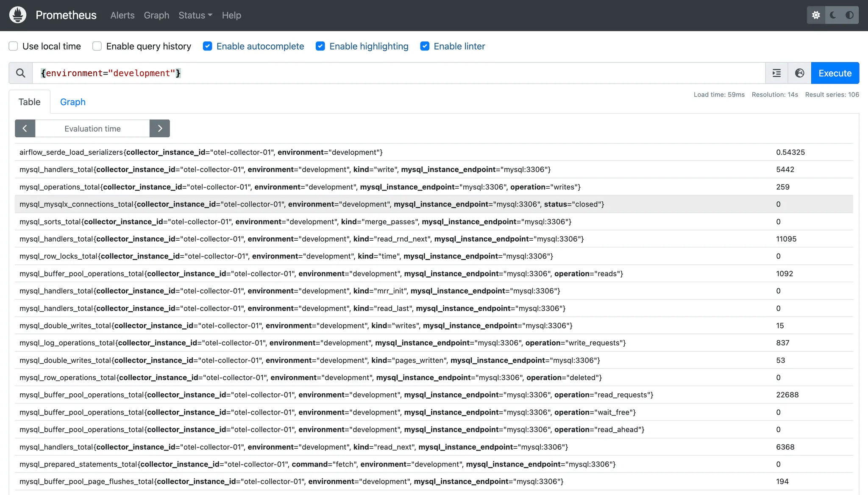The width and height of the screenshot is (868, 495).
Task: Step evaluation time backward
Action: click(x=25, y=128)
